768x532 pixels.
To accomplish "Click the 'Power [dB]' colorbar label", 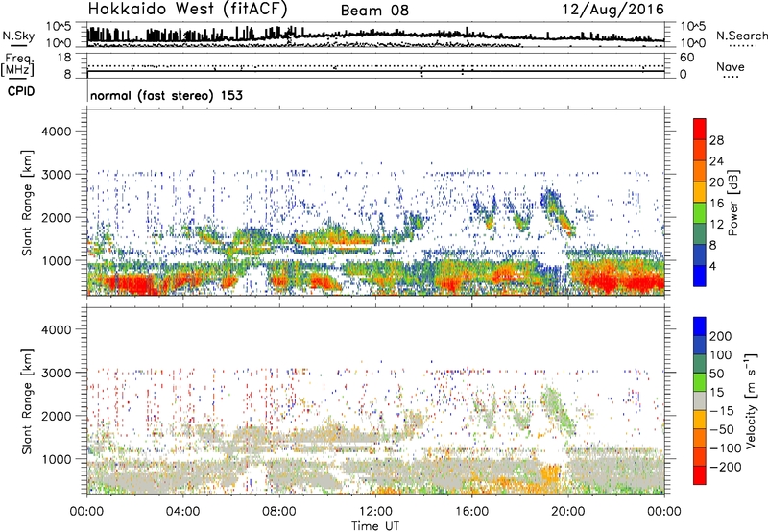I will click(732, 203).
